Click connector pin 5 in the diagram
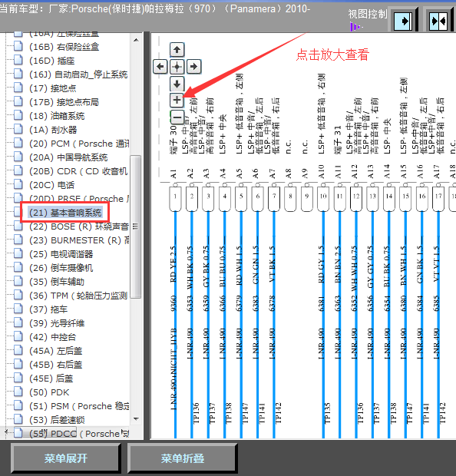Screen dimensions: 456x476 241,199
